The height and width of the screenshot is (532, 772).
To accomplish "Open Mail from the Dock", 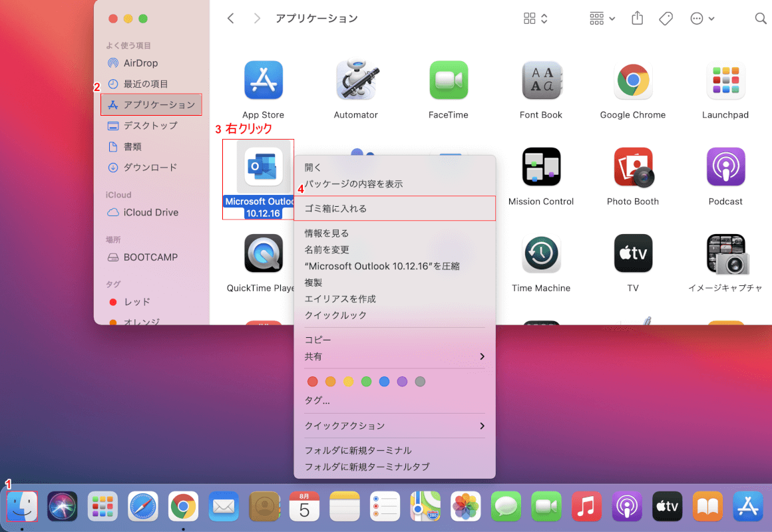I will tap(224, 506).
